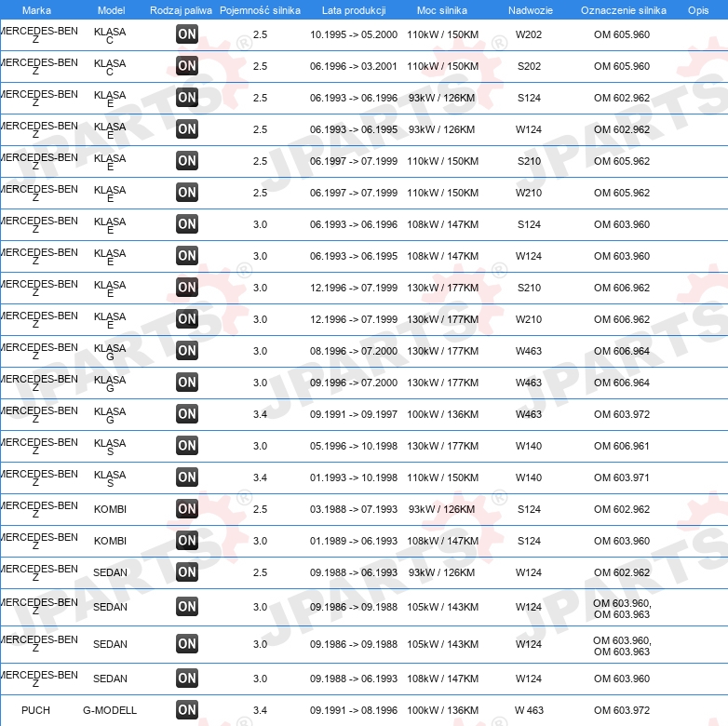Click the Nadwozie column header
This screenshot has height=726, width=728.
pyautogui.click(x=531, y=10)
